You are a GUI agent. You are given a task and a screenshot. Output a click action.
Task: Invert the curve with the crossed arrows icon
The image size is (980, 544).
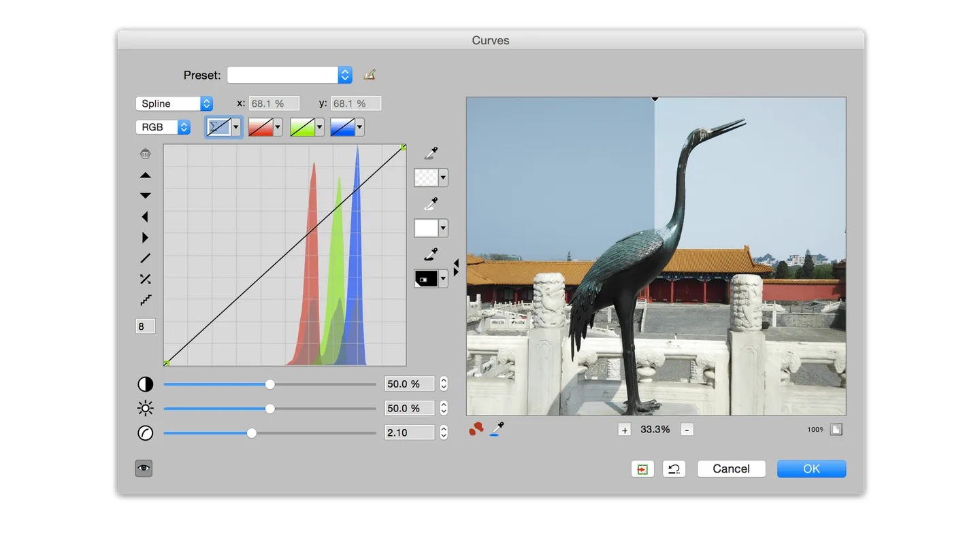click(x=145, y=279)
